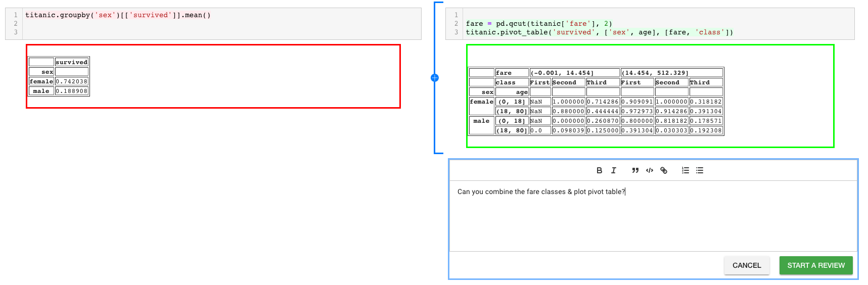
Task: Click the START A REVIEW button
Action: pos(815,265)
